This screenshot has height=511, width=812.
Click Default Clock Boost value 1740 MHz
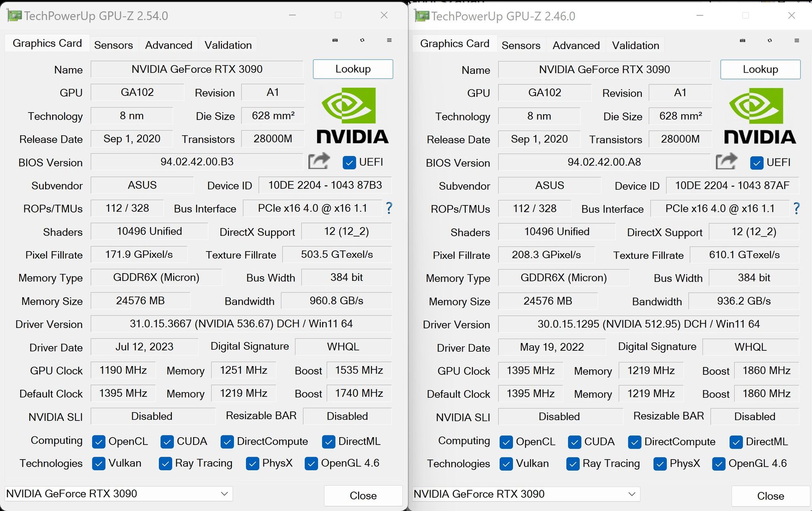tap(359, 393)
